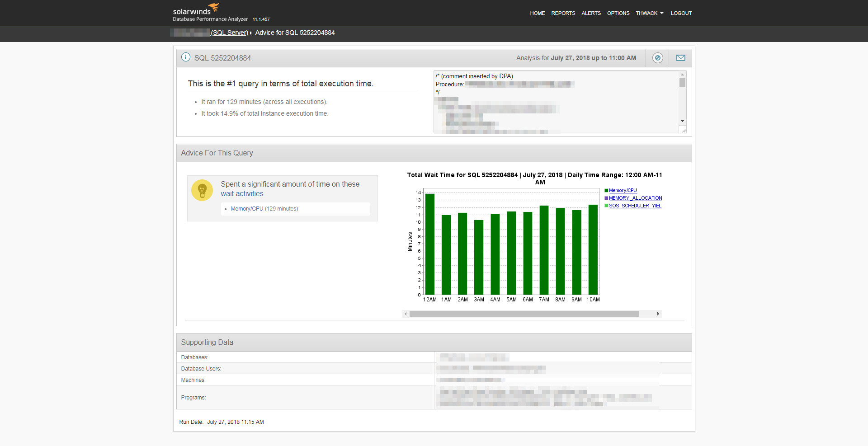The height and width of the screenshot is (446, 868).
Task: Click the circular ignore icon in header
Action: (x=658, y=58)
